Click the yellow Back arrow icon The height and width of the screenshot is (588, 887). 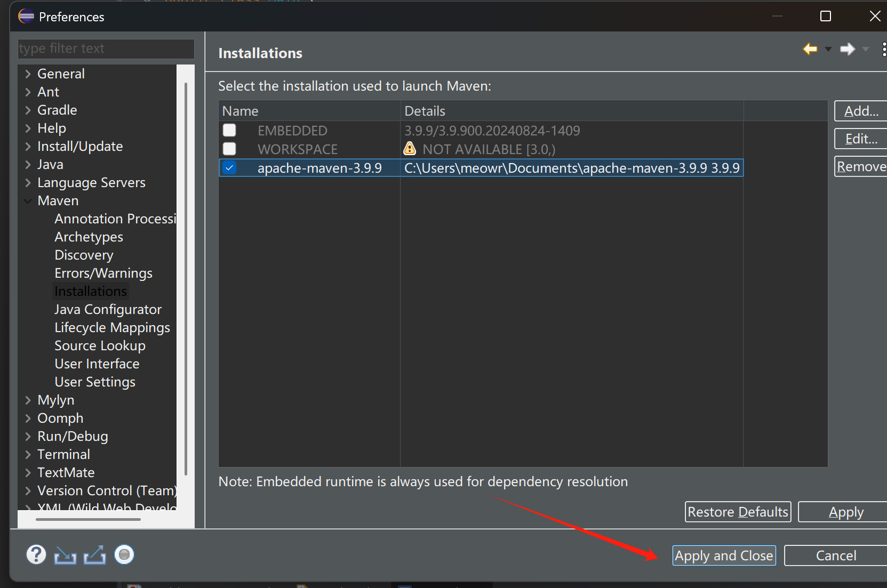click(x=810, y=49)
